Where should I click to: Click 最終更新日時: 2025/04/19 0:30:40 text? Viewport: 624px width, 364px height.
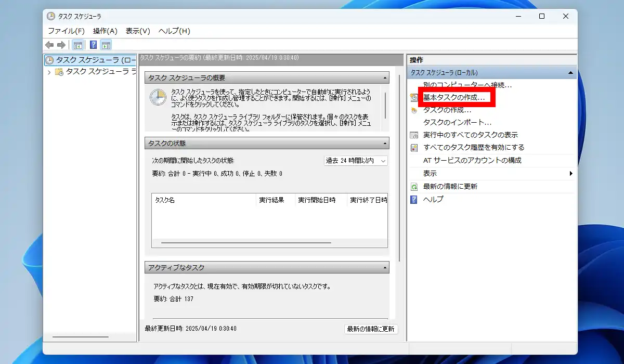pyautogui.click(x=191, y=329)
